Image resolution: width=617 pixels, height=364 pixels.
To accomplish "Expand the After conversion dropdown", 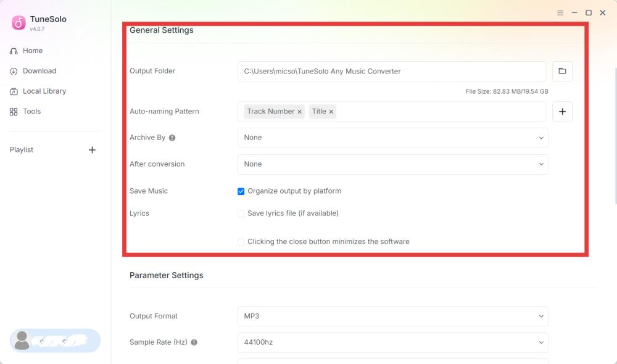I will click(x=392, y=164).
